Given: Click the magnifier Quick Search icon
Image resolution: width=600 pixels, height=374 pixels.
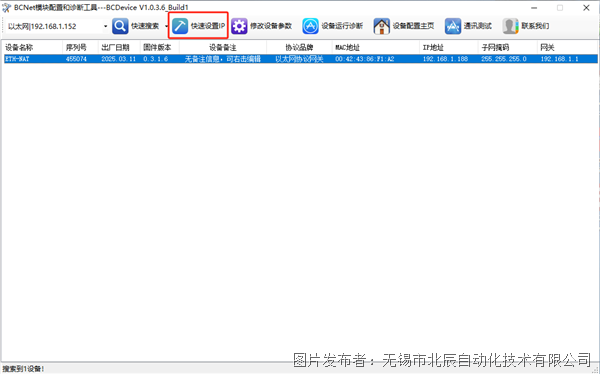Looking at the screenshot, I should [x=120, y=26].
